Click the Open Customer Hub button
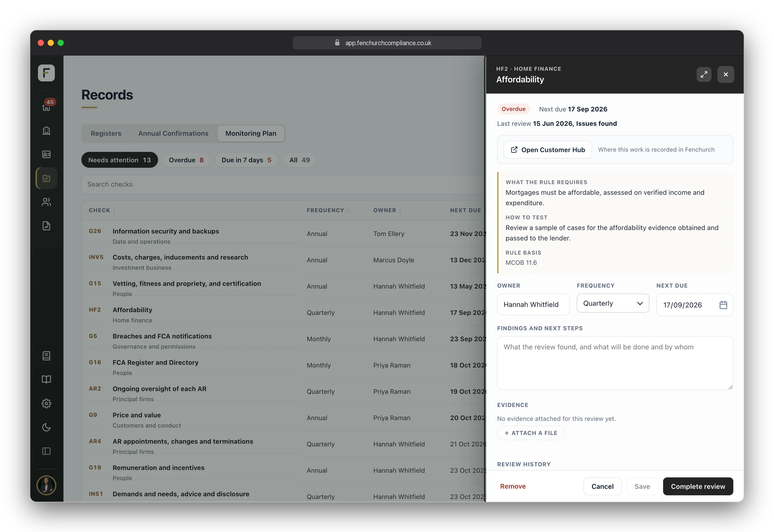This screenshot has width=774, height=532. [548, 150]
